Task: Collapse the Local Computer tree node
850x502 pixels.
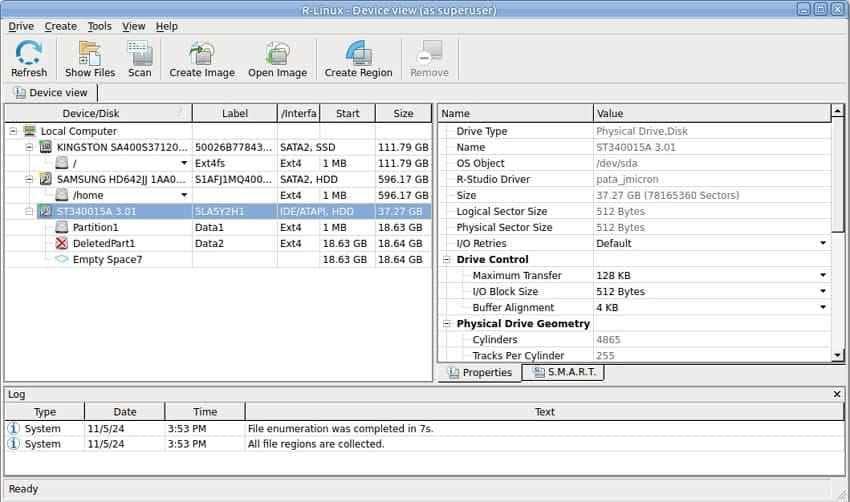Action: tap(13, 131)
